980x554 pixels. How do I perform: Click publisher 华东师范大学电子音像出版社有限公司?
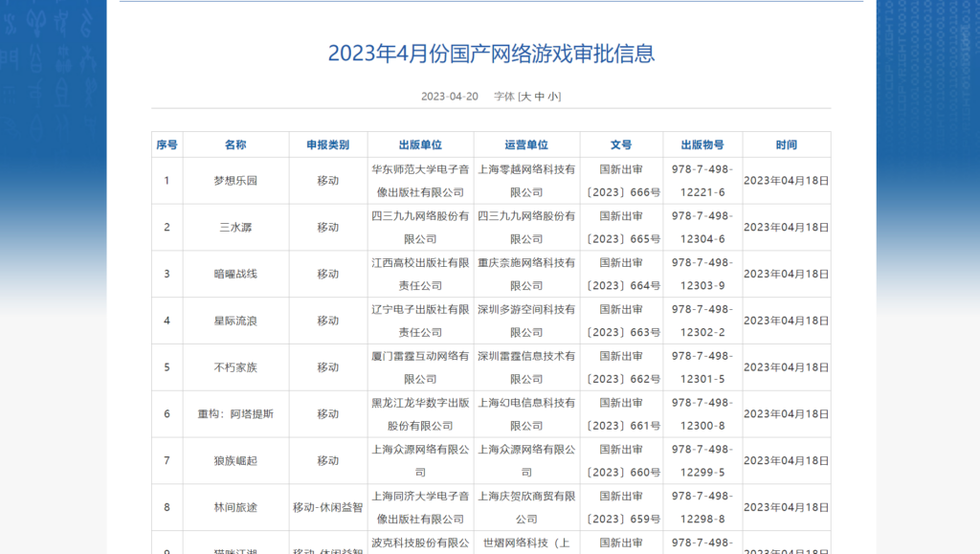[421, 181]
